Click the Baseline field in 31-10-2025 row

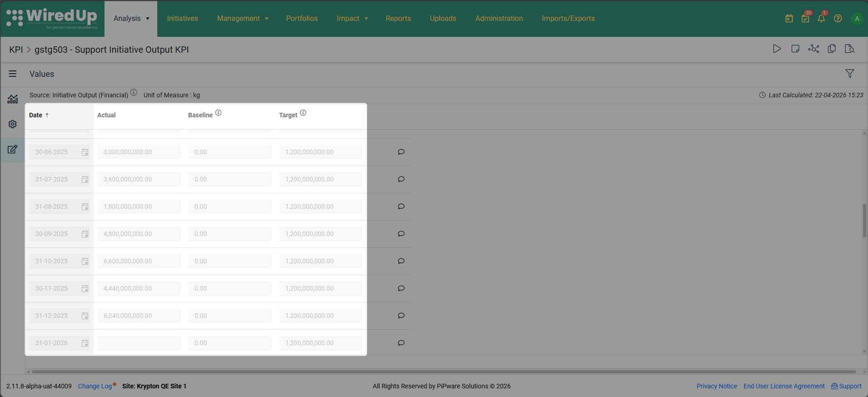pyautogui.click(x=230, y=261)
